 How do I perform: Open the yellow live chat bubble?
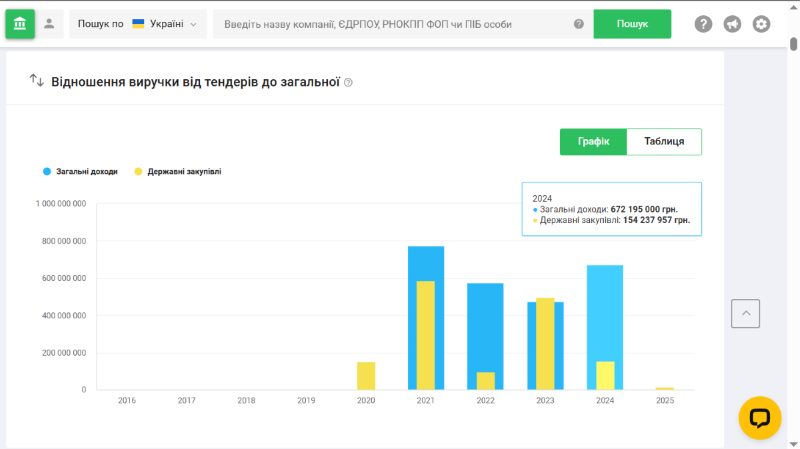(759, 418)
